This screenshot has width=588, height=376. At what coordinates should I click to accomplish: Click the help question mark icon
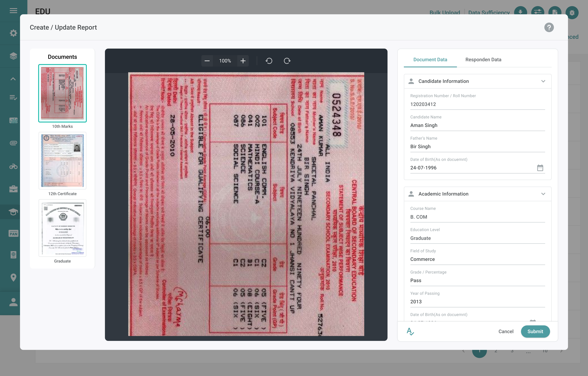pyautogui.click(x=549, y=27)
